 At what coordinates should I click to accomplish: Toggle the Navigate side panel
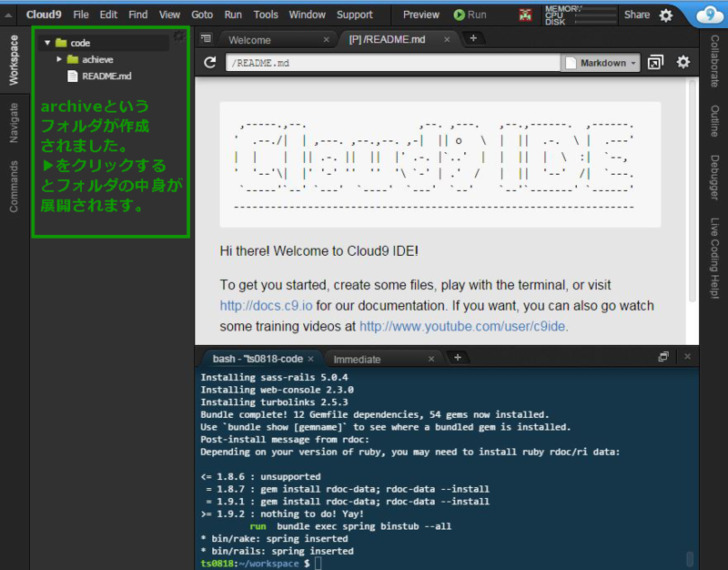point(14,123)
